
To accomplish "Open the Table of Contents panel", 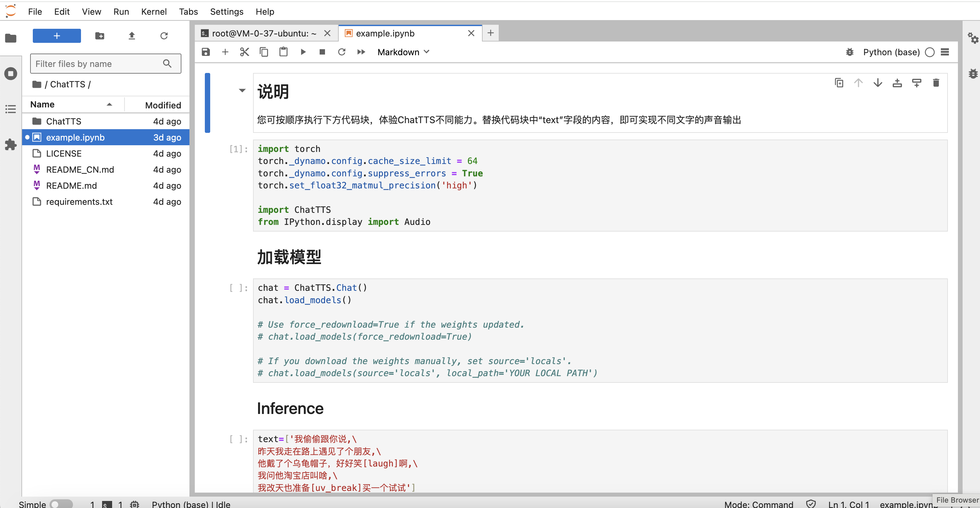I will [11, 109].
